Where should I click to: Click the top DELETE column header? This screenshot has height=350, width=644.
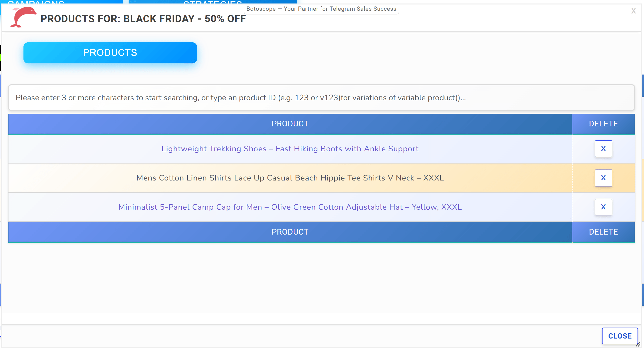pos(603,124)
